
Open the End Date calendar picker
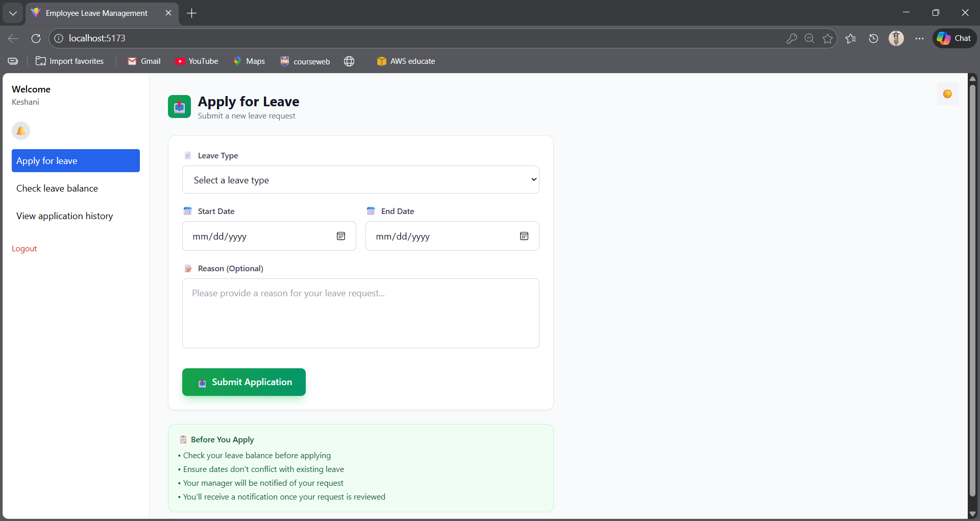524,236
